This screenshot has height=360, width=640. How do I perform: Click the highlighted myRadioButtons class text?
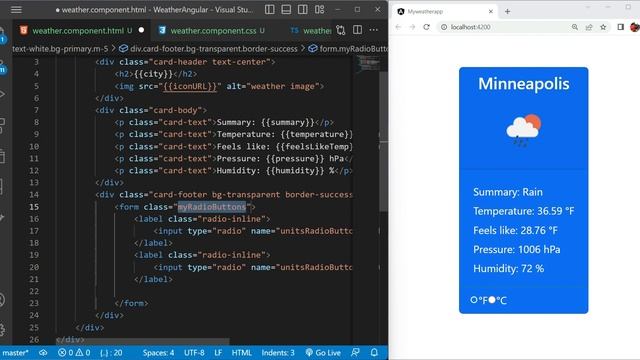pos(212,207)
